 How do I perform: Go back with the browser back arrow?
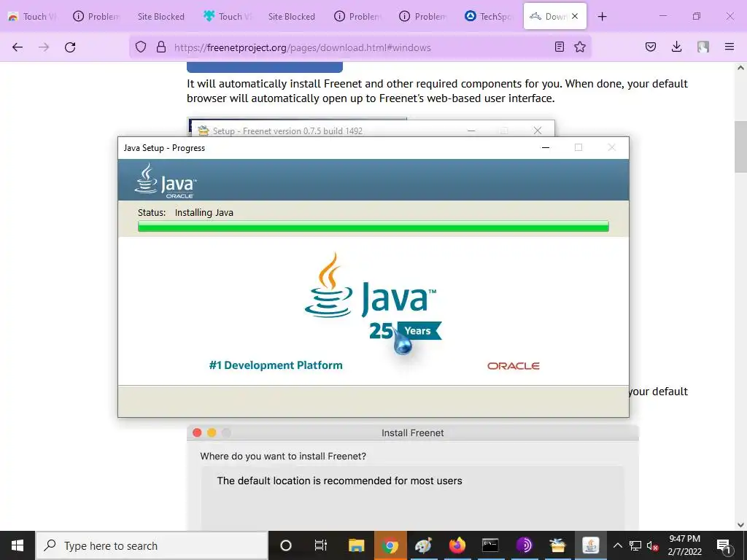[18, 47]
